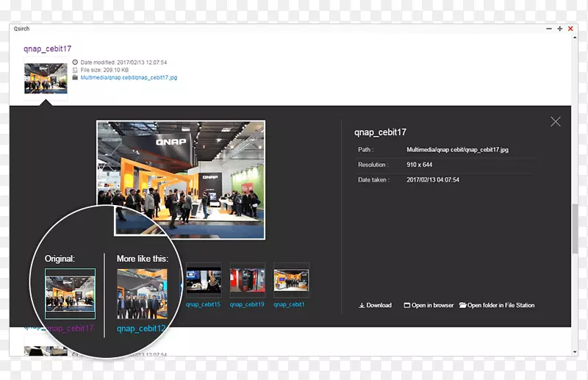This screenshot has height=380, width=588.
Task: Click the qnap_cebit19 filename label
Action: (x=247, y=304)
